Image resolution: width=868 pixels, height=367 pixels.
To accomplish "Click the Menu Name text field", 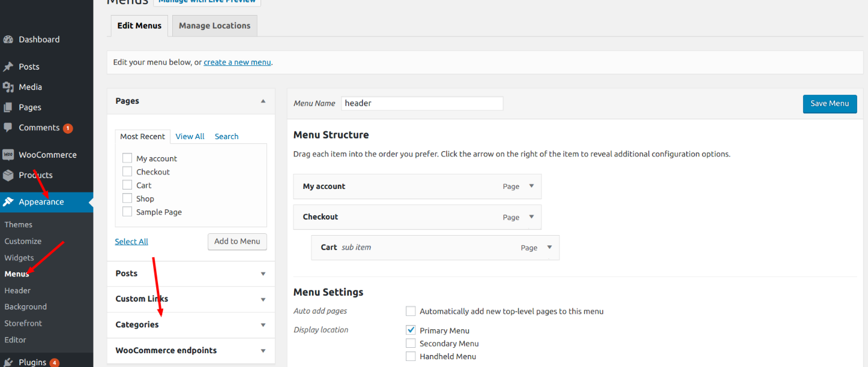I will 422,103.
